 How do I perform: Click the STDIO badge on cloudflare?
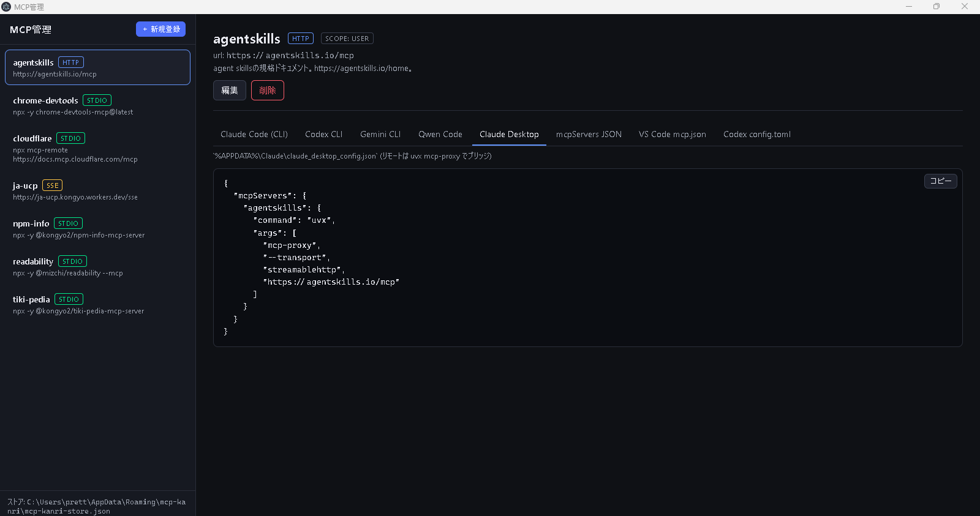70,138
